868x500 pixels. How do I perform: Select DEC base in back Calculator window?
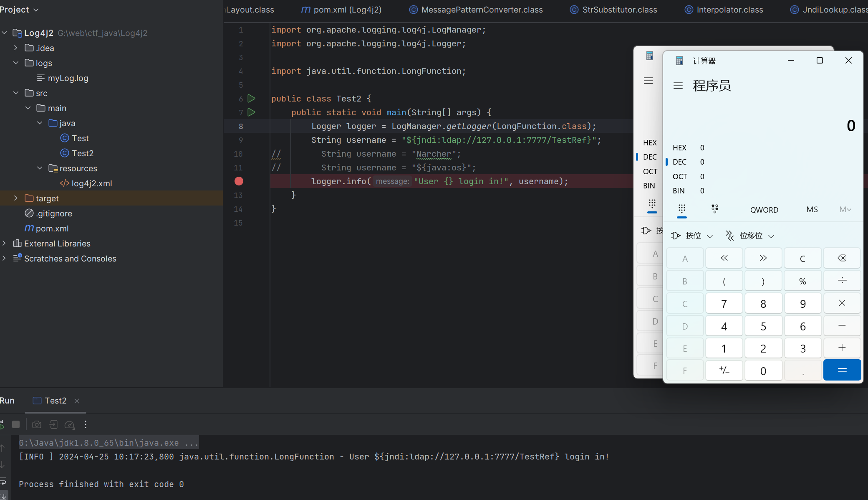pos(650,157)
